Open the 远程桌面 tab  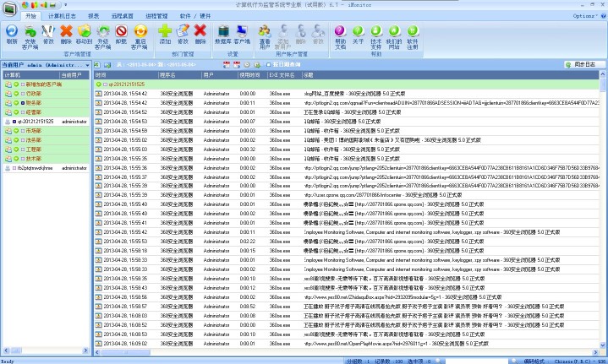click(122, 16)
